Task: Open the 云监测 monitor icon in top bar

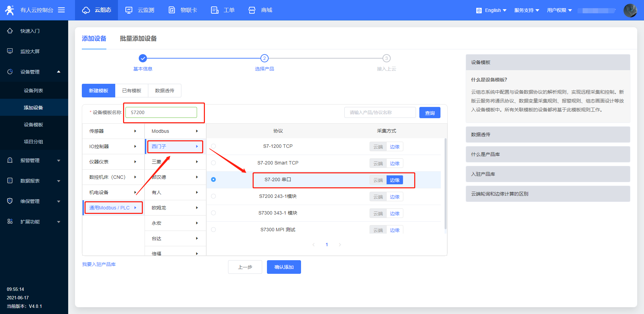Action: tap(129, 10)
